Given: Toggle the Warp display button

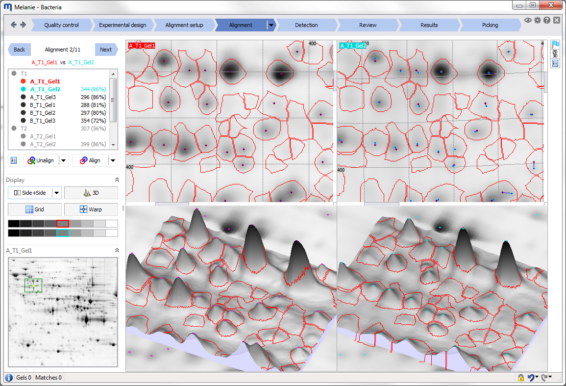Looking at the screenshot, I should click(x=91, y=209).
